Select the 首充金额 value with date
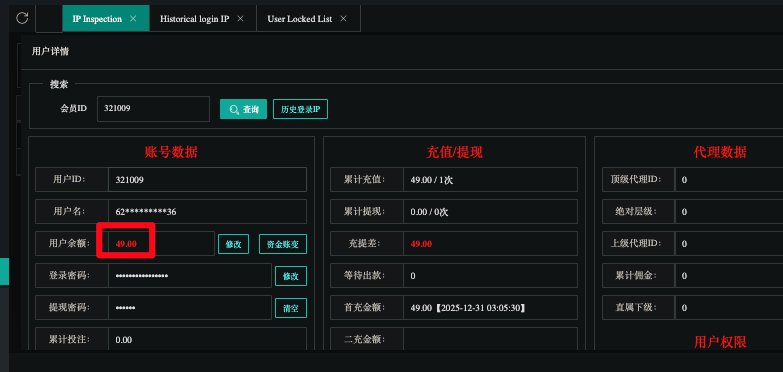The height and width of the screenshot is (372, 783). click(468, 308)
